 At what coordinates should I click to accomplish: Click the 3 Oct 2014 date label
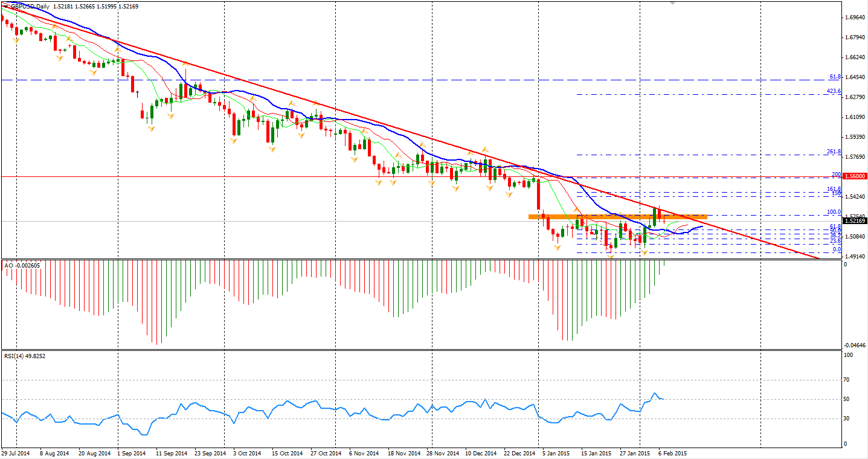tap(247, 452)
